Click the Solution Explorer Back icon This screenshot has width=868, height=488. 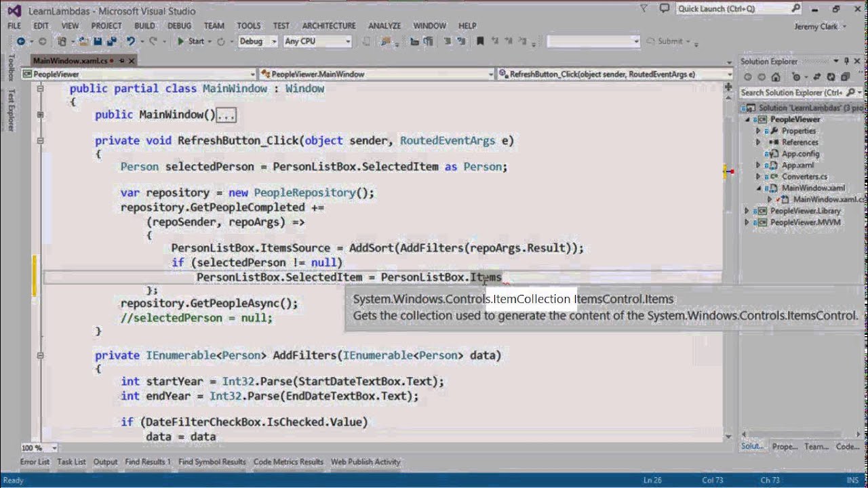point(748,77)
